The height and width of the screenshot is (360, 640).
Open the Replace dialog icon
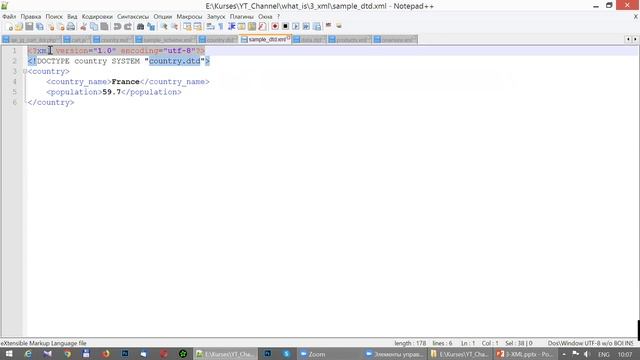pos(151,27)
